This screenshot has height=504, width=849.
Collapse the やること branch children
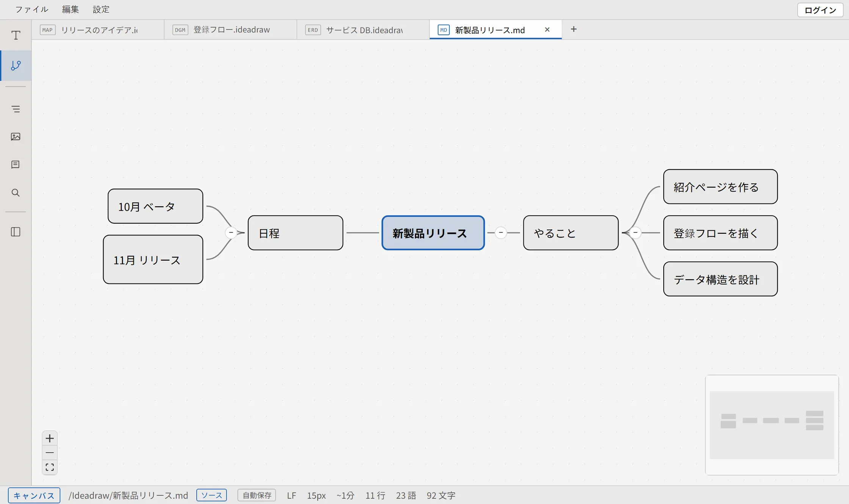635,232
